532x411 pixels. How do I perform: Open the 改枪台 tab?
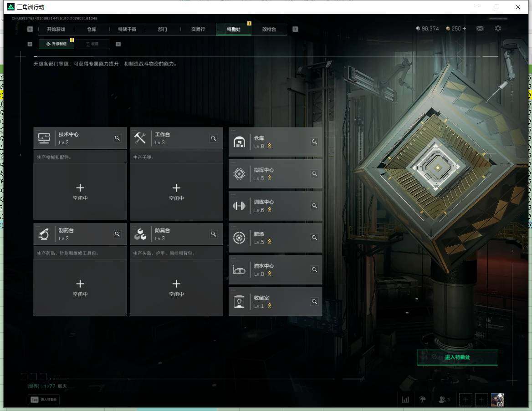click(x=269, y=29)
